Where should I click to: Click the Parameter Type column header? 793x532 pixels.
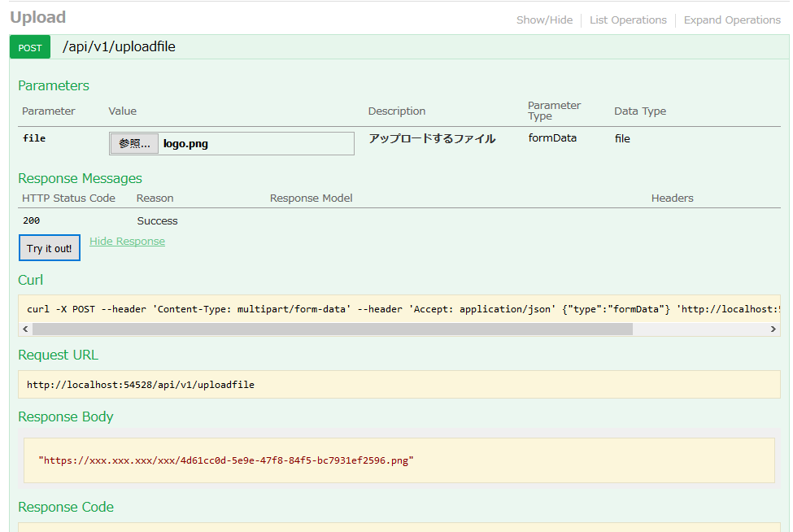[554, 111]
